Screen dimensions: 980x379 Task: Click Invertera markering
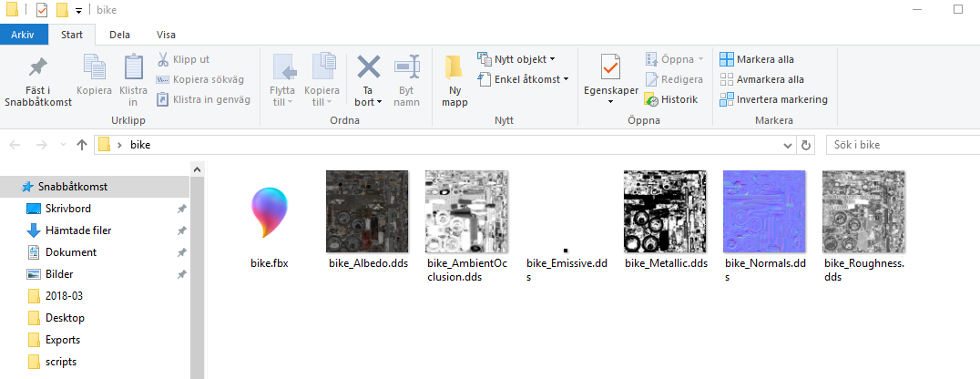(774, 99)
